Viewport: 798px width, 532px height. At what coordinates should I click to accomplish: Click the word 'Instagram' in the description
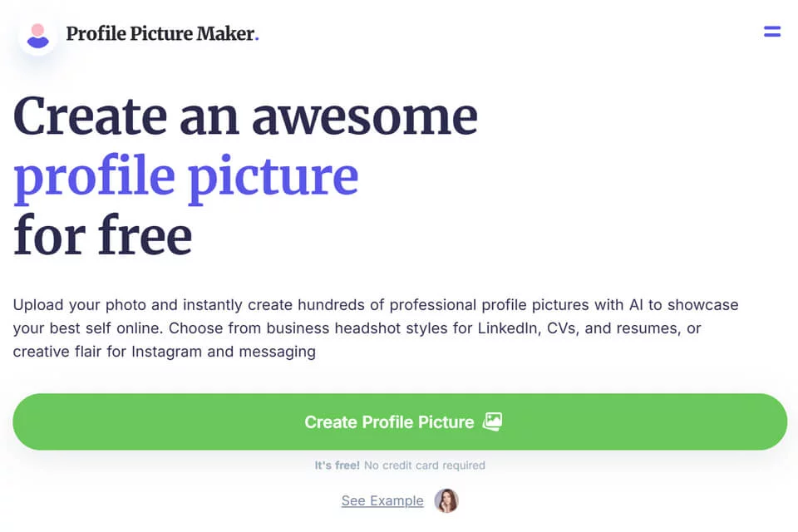click(x=166, y=352)
